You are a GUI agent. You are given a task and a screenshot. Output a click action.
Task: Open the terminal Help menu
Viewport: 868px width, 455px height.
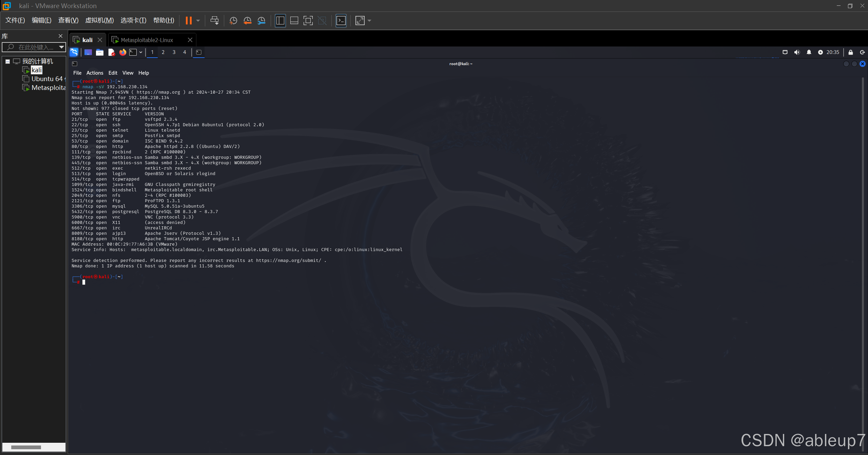coord(143,73)
